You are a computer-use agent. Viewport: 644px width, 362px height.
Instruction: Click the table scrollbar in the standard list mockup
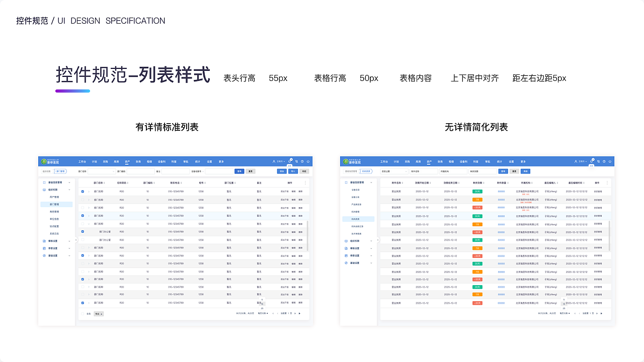[x=307, y=236]
